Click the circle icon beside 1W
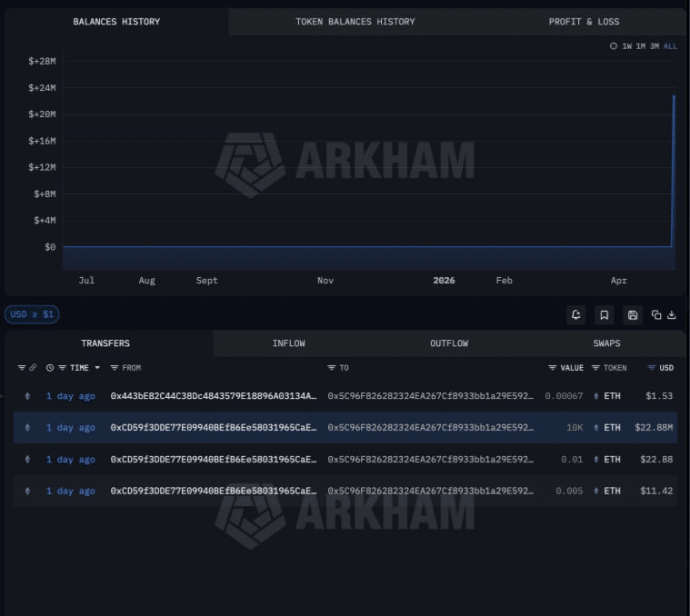Image resolution: width=690 pixels, height=616 pixels. pyautogui.click(x=614, y=46)
